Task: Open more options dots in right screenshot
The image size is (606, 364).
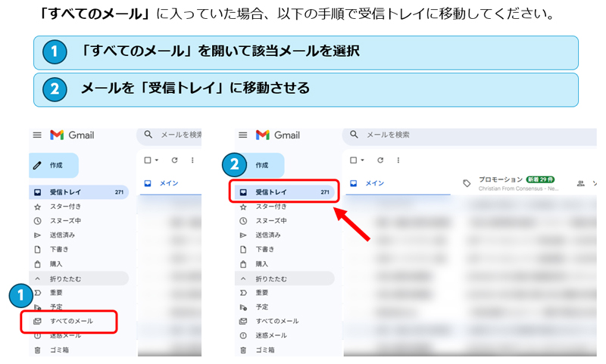Action: click(x=398, y=160)
